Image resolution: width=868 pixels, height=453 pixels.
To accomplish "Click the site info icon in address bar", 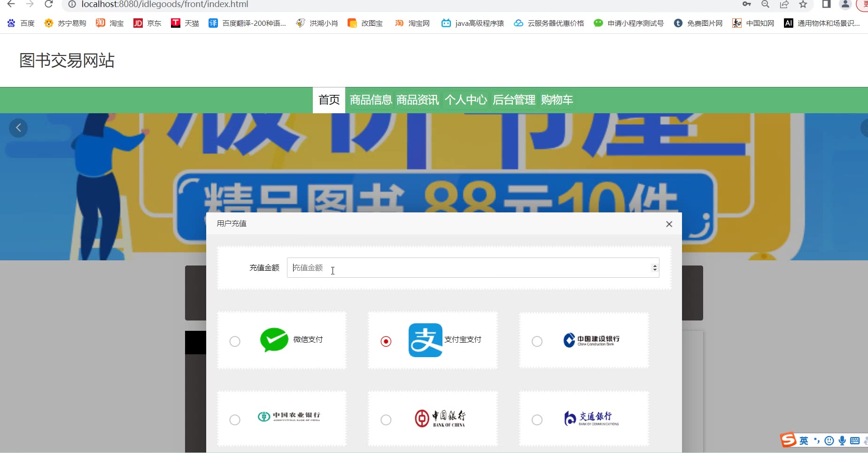I will click(x=72, y=4).
